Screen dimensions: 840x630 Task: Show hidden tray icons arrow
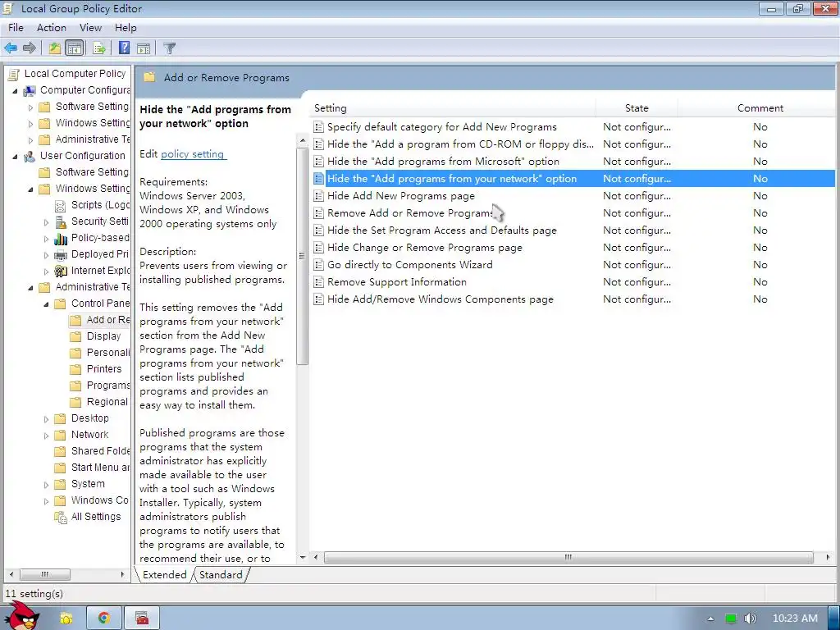click(x=711, y=619)
